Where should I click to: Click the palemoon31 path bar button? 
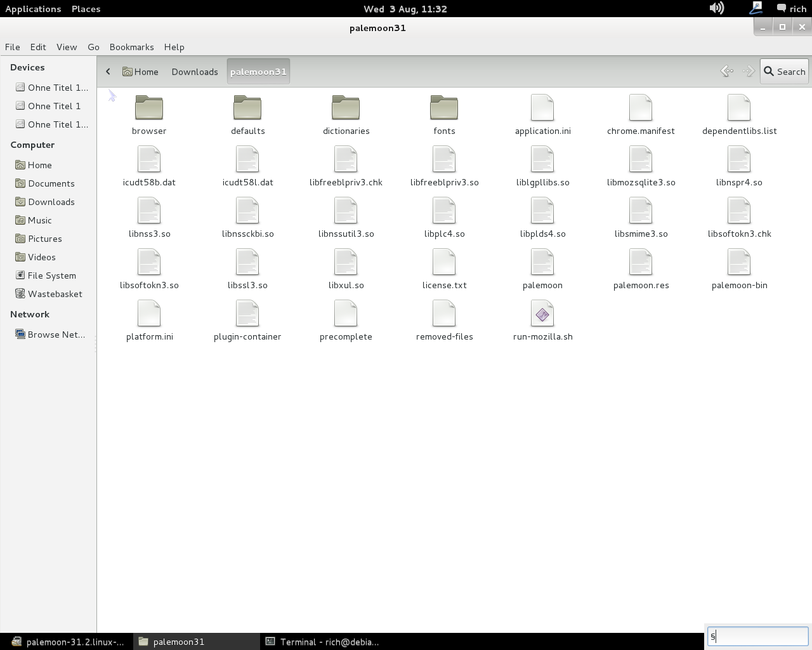258,72
